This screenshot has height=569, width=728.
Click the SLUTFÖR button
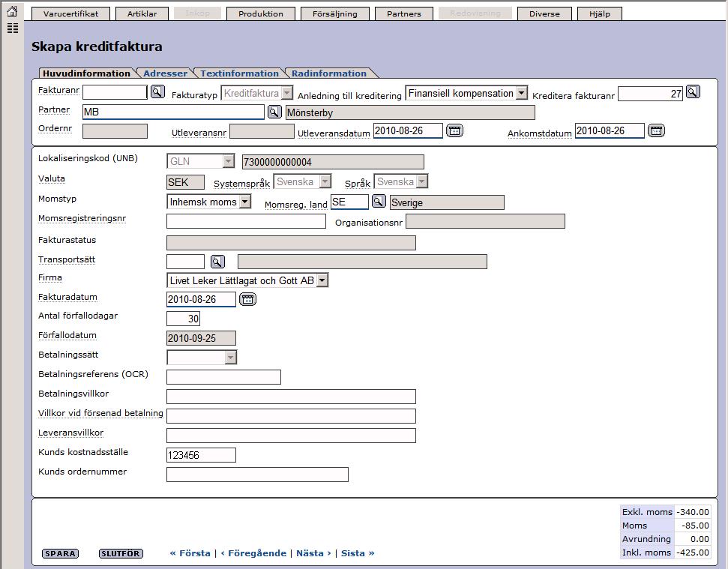[121, 554]
